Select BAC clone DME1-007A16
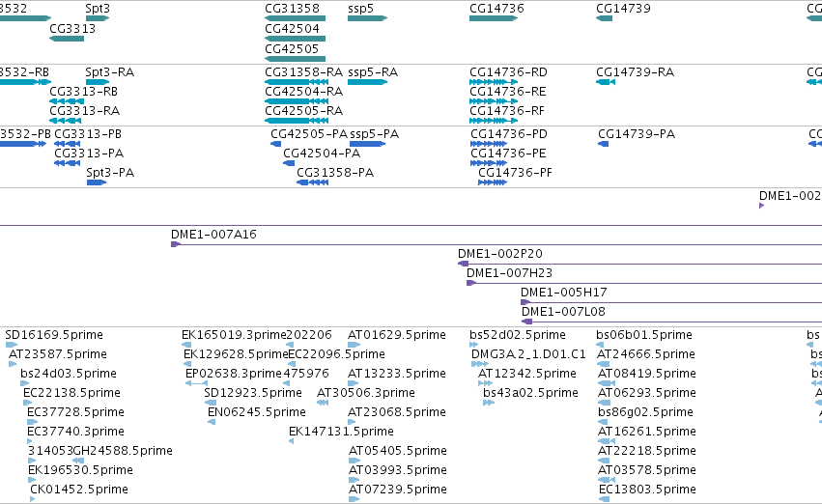This screenshot has height=504, width=822. 496,244
